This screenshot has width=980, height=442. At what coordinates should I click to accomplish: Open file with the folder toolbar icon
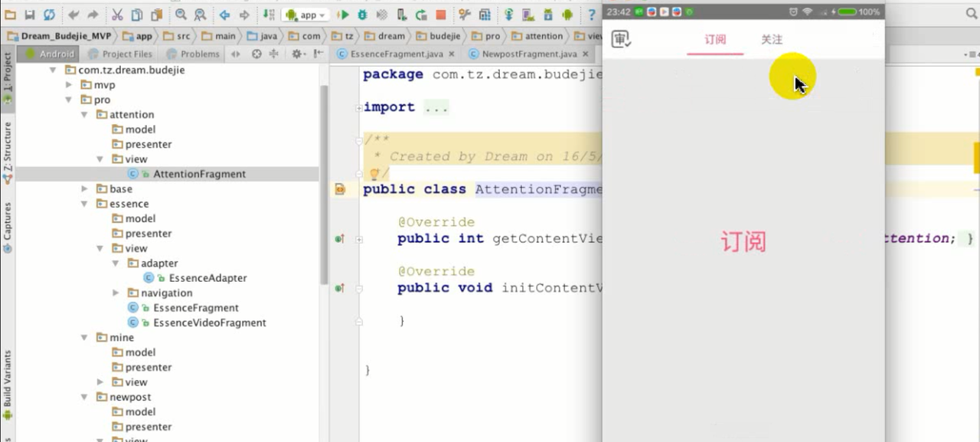(x=10, y=15)
